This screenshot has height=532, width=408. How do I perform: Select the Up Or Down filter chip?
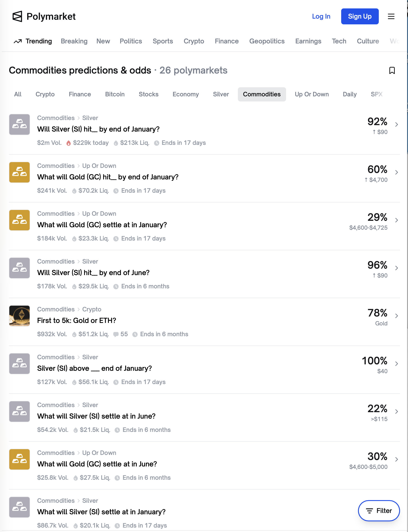[x=312, y=94]
